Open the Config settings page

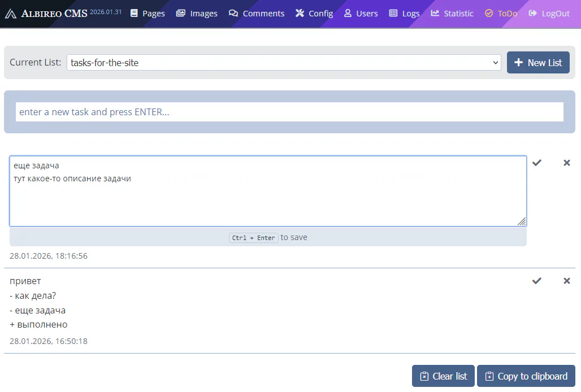(314, 14)
